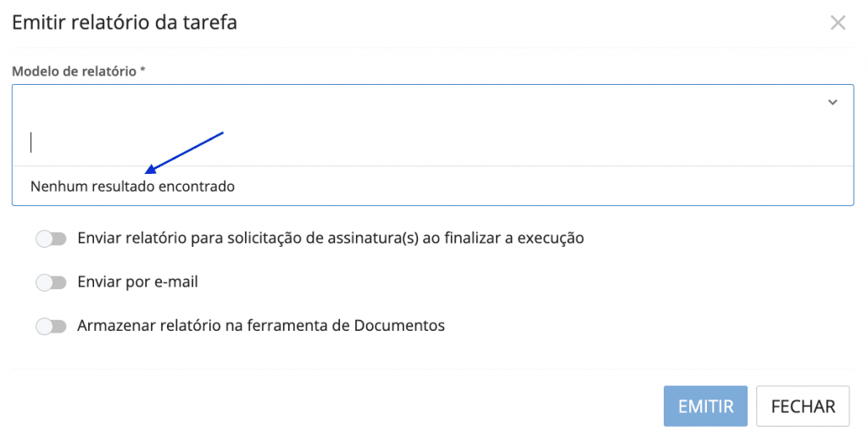Click the 'Enviar por e-mail' label text
Viewport: 868px width, 436px height.
click(x=137, y=282)
